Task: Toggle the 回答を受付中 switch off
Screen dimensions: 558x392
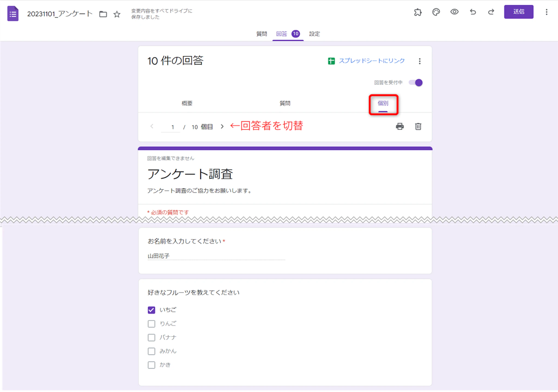Action: [416, 82]
